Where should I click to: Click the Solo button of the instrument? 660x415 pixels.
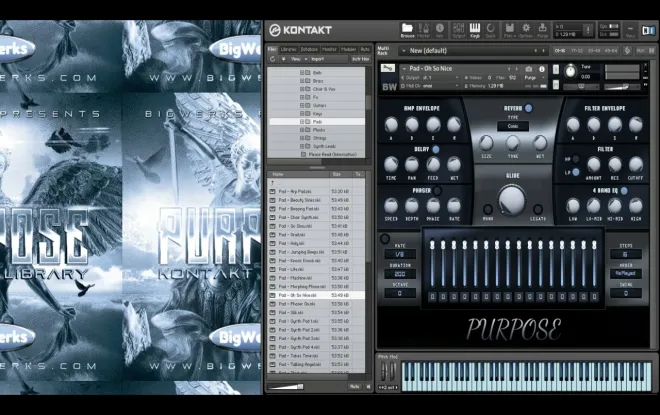tap(556, 69)
